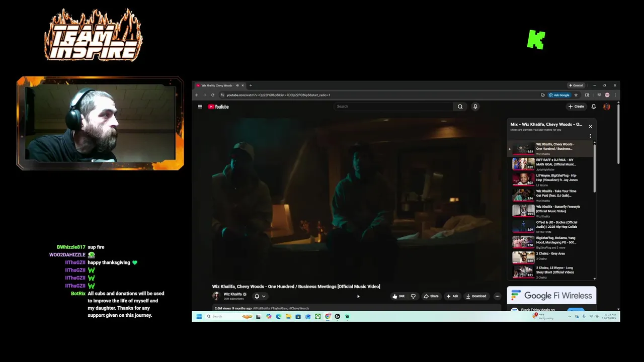Screen dimensions: 644x362
Task: Open Wiz Khalifa channel avatar
Action: [x=216, y=296]
